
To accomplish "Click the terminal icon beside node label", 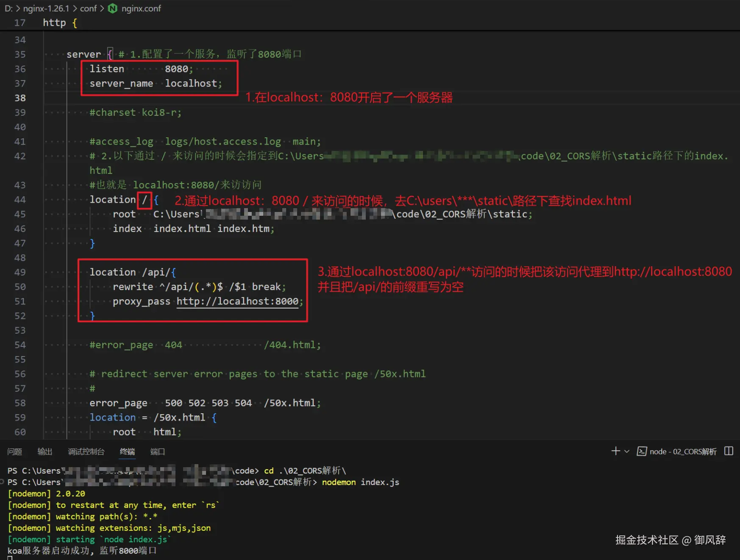I will tap(642, 451).
